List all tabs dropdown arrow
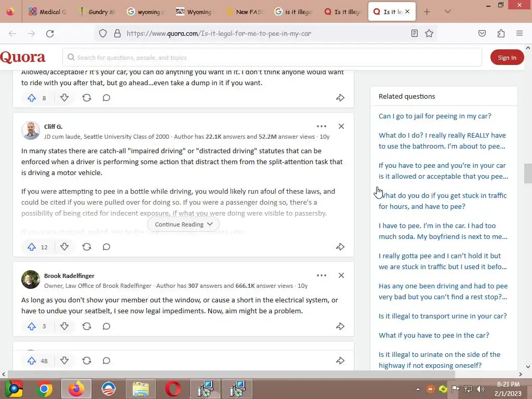Image resolution: width=532 pixels, height=399 pixels. coord(448,12)
